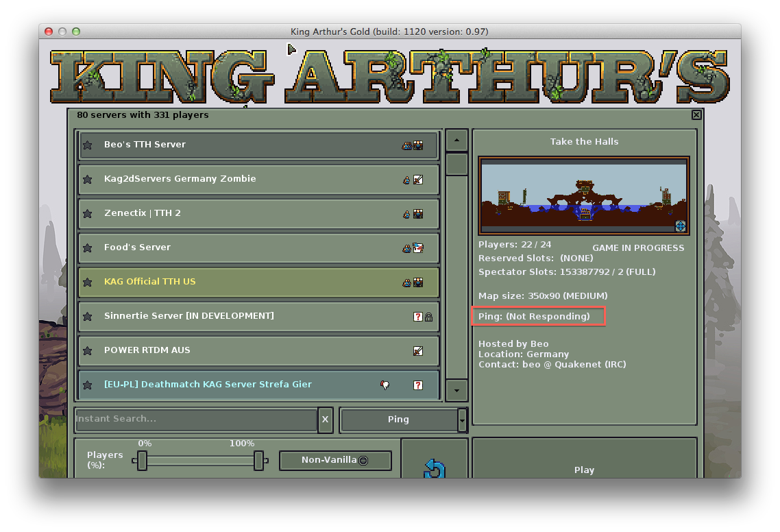780x532 pixels.
Task: Clear the Instant Search field
Action: click(326, 420)
